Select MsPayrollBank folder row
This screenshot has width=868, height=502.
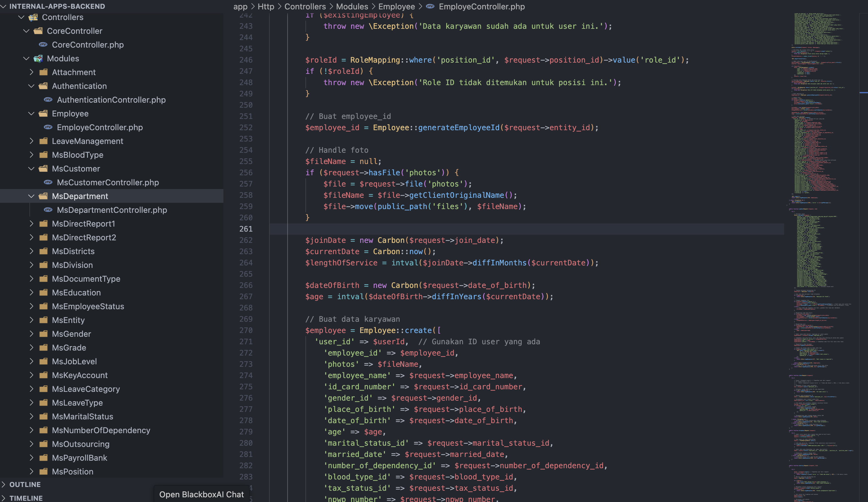[112, 458]
